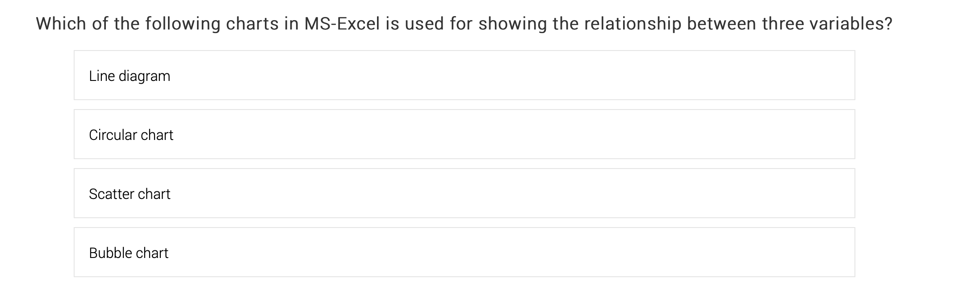Mark Line diagram as your answer

[465, 75]
